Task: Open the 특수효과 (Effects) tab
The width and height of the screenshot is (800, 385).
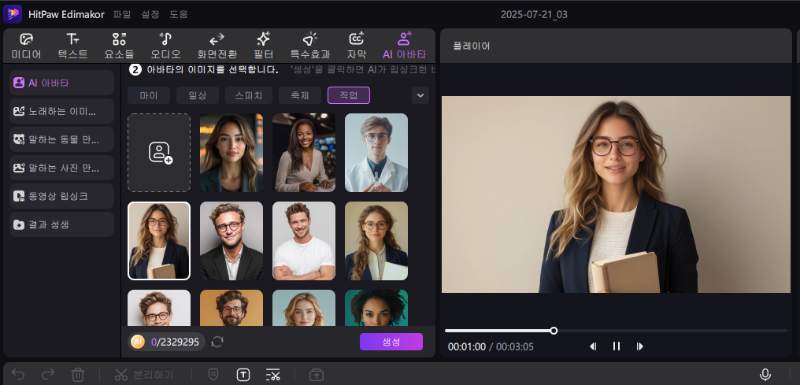Action: coord(310,45)
